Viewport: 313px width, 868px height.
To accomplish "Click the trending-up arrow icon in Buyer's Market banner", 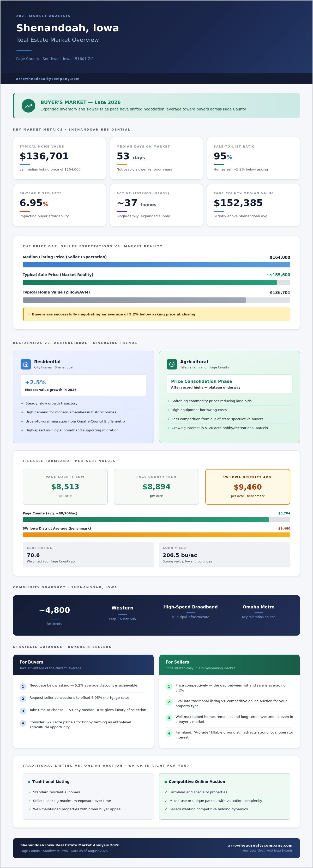I will (28, 106).
